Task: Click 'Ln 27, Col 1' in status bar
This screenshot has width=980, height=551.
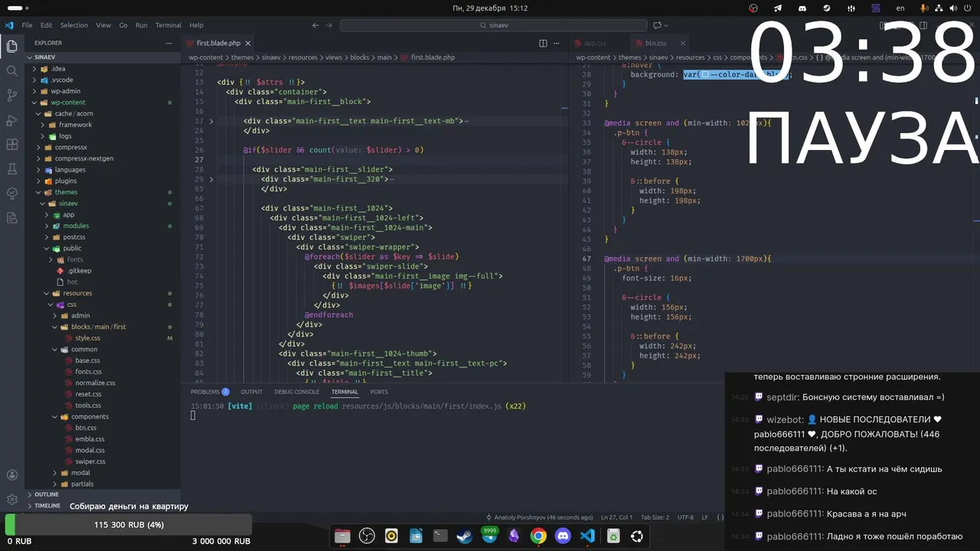Action: (617, 517)
